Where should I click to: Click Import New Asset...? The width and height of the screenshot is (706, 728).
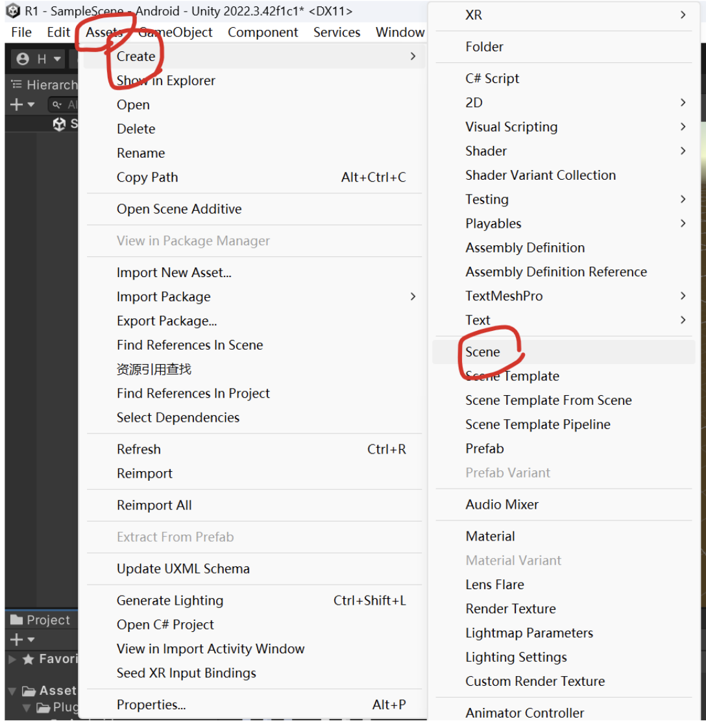point(254,273)
